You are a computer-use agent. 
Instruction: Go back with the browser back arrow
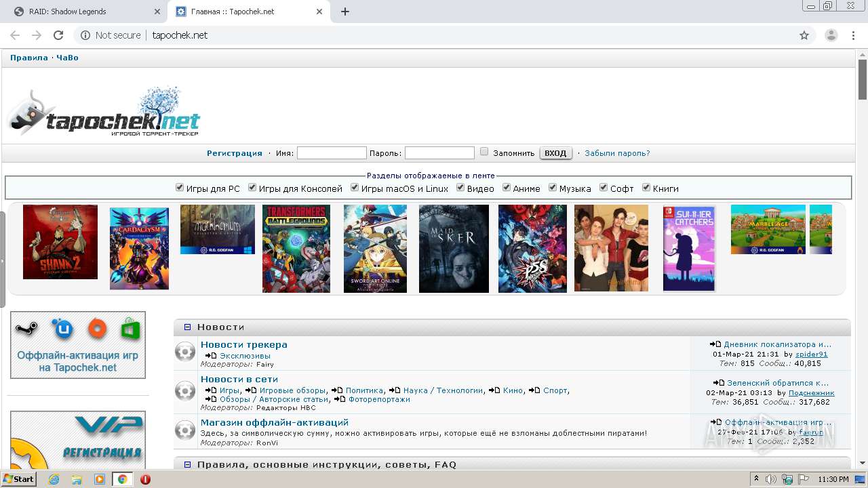pos(14,35)
